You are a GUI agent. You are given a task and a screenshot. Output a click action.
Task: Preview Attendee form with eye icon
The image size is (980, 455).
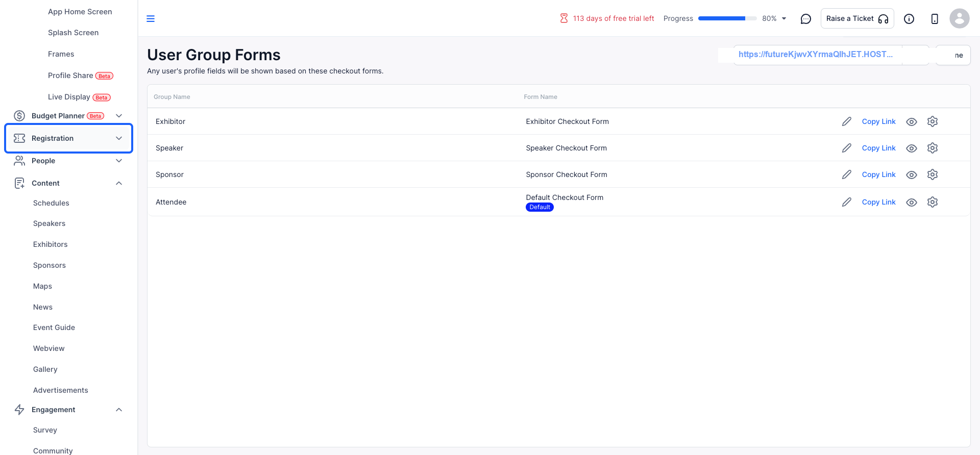912,203
